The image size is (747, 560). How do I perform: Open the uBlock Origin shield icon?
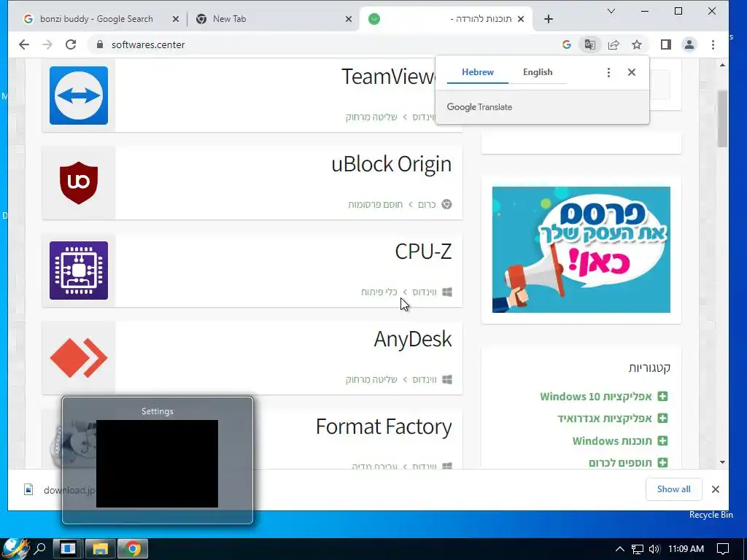tap(79, 183)
